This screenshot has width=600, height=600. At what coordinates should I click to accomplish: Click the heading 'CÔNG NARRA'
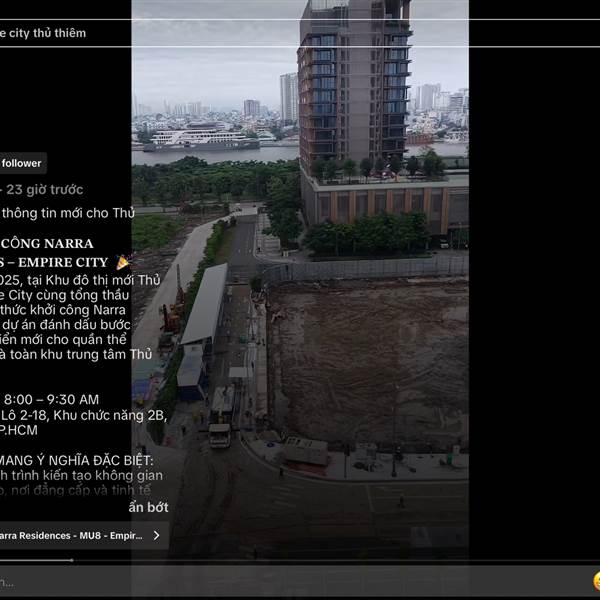pos(47,244)
